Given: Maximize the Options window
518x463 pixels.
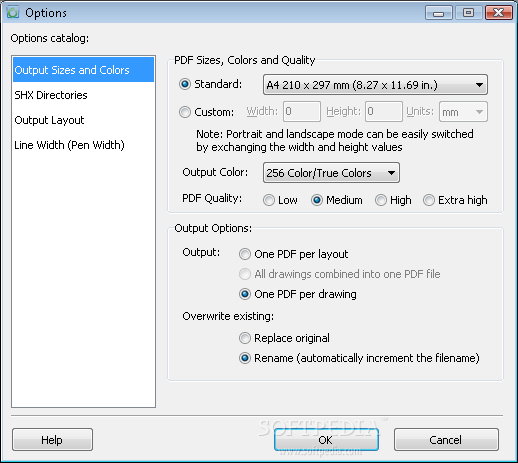Looking at the screenshot, I should coord(468,13).
